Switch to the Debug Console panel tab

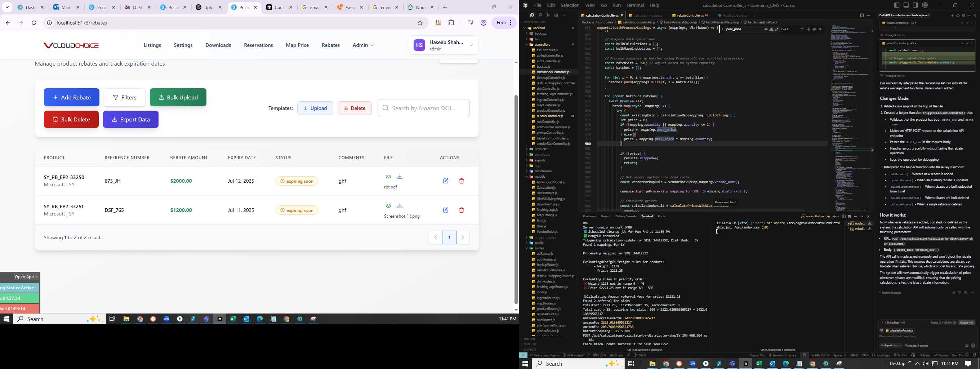(626, 216)
